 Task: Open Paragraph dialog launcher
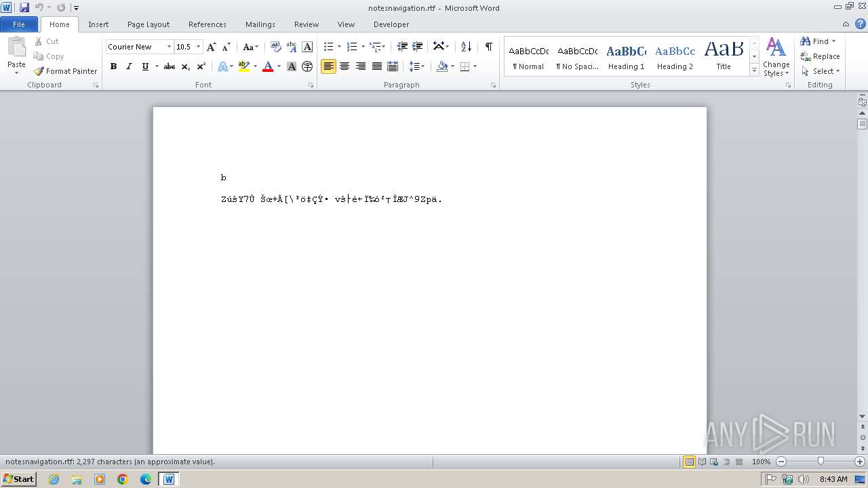pyautogui.click(x=493, y=85)
